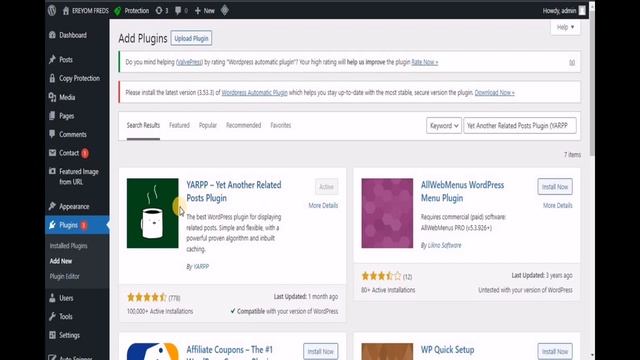Click the Posts pin icon
This screenshot has height=360, width=640.
click(x=52, y=60)
